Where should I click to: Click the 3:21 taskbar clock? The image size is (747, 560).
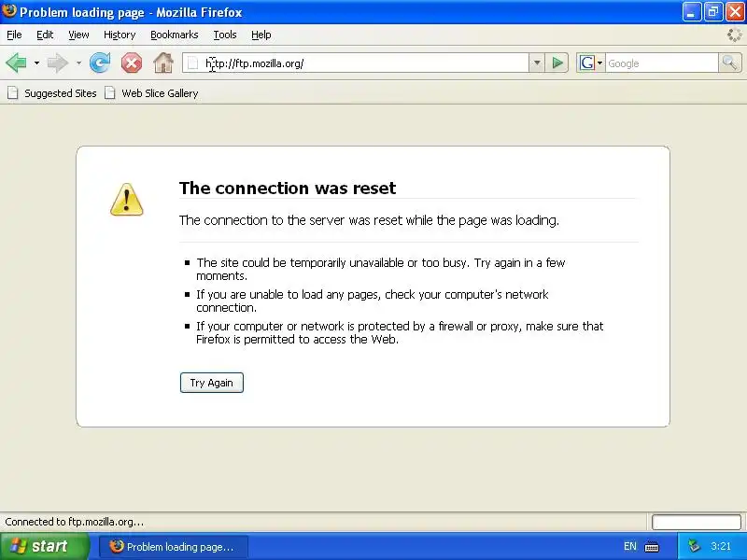click(x=721, y=546)
